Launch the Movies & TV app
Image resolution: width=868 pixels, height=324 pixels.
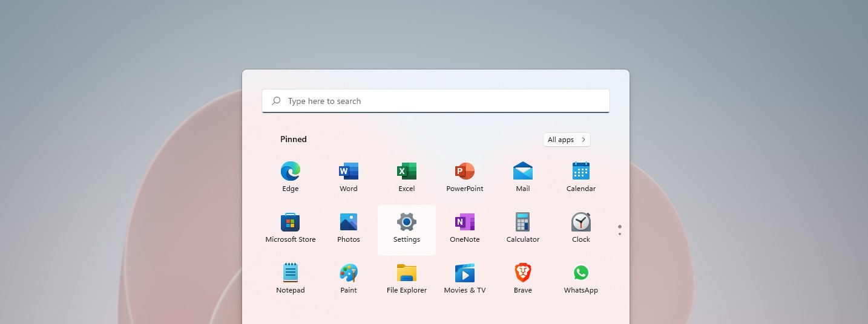[x=465, y=273]
